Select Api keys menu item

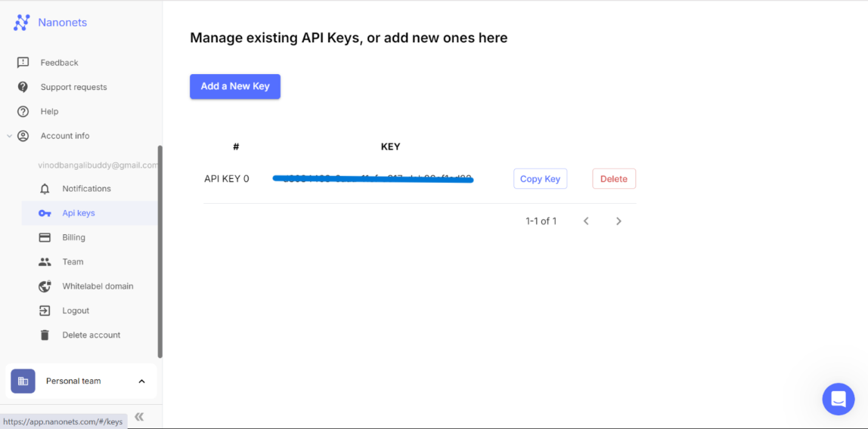pos(79,213)
